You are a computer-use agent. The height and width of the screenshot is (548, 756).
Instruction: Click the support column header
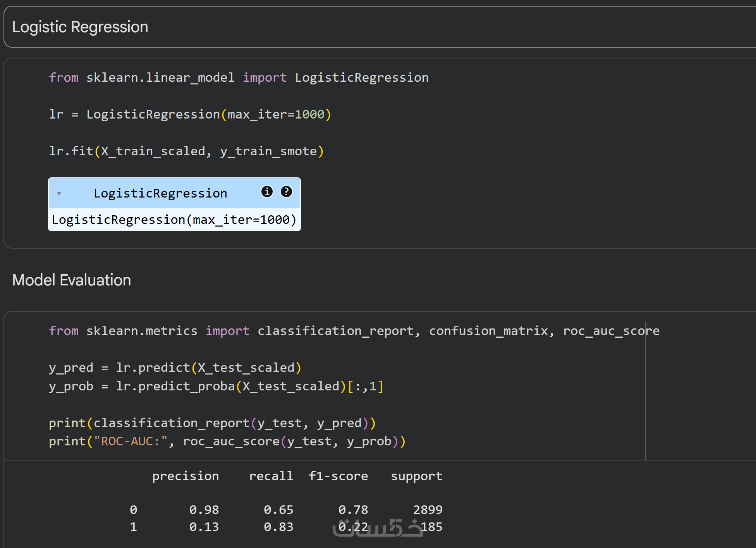pos(417,476)
